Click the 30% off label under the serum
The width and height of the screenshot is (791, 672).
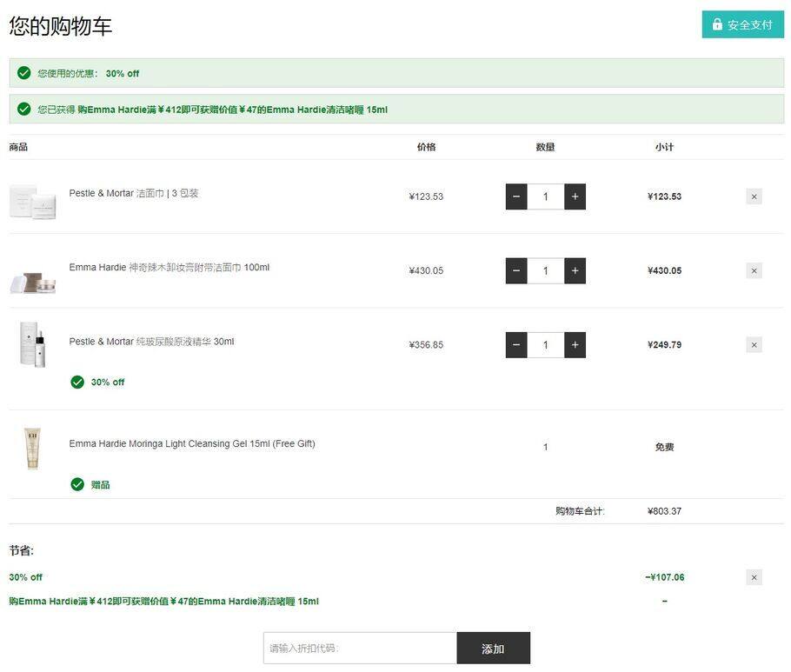pos(108,382)
